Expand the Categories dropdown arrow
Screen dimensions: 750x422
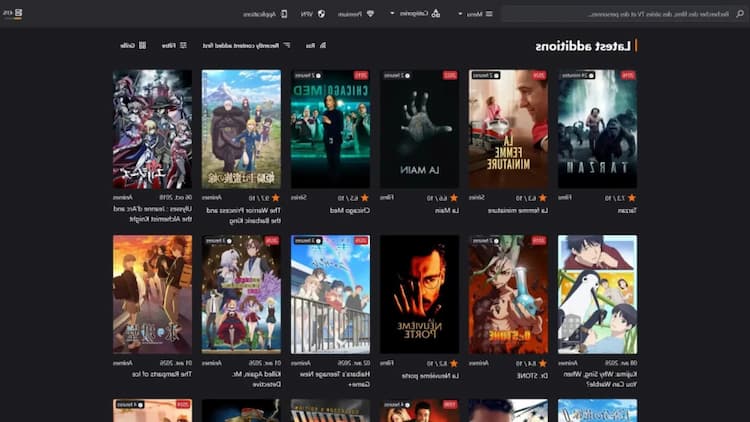click(392, 13)
